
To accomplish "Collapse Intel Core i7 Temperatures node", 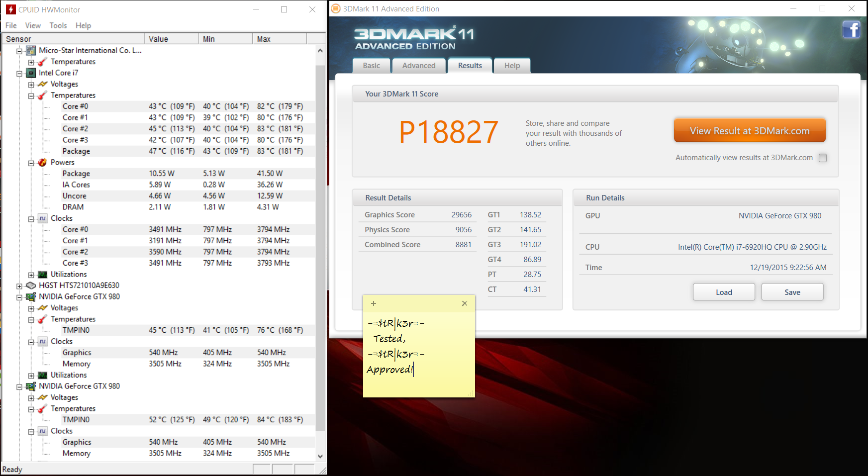I will tap(31, 95).
